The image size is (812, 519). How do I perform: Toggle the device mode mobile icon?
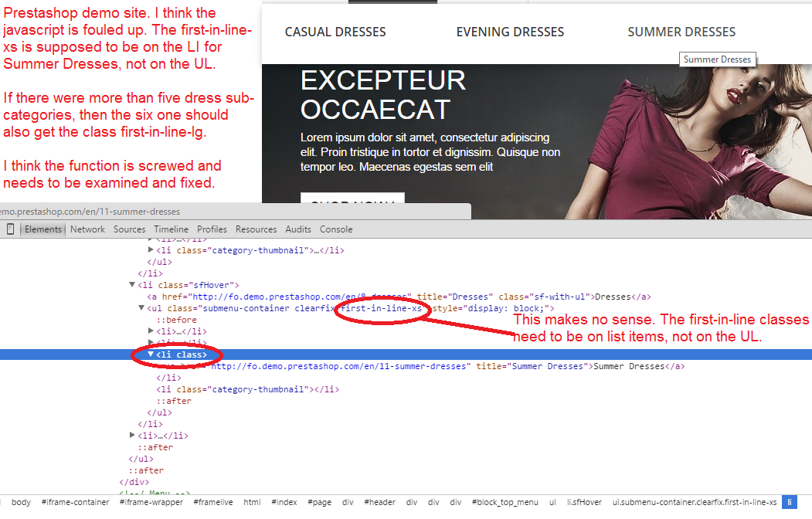pyautogui.click(x=10, y=229)
